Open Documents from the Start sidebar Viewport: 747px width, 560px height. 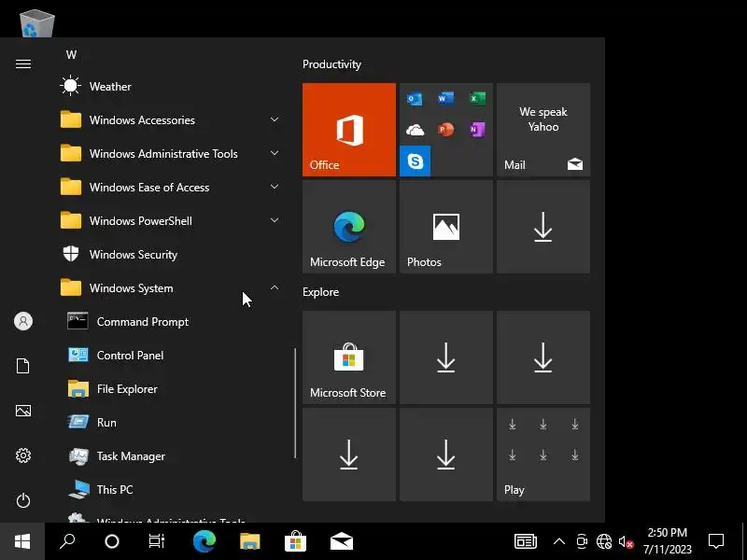pos(22,366)
